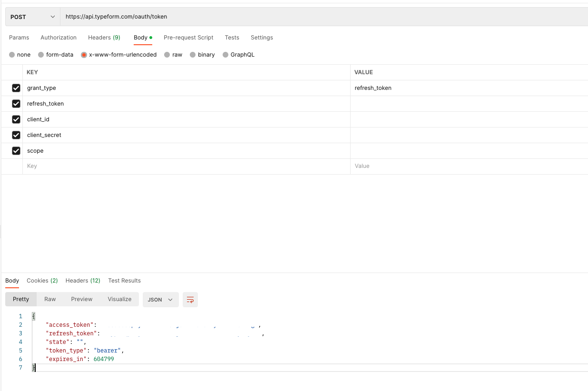The width and height of the screenshot is (588, 391).
Task: Click the empty value field for scope
Action: click(469, 151)
